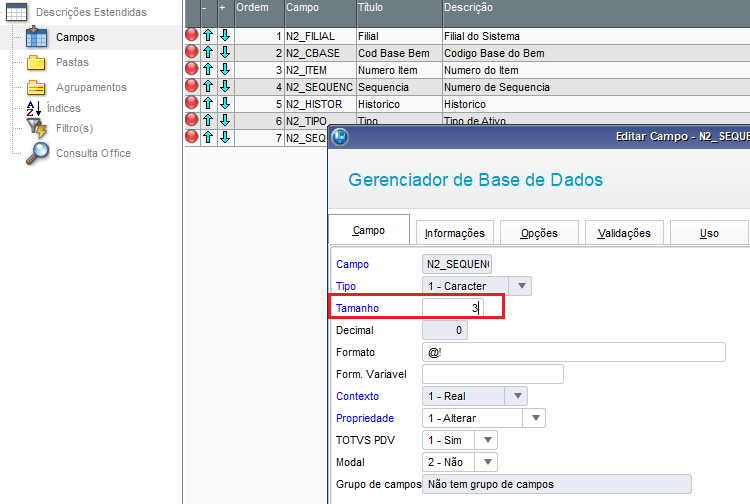The width and height of the screenshot is (750, 504).
Task: Move N2_SEQUENC row up with arrow
Action: (x=208, y=86)
